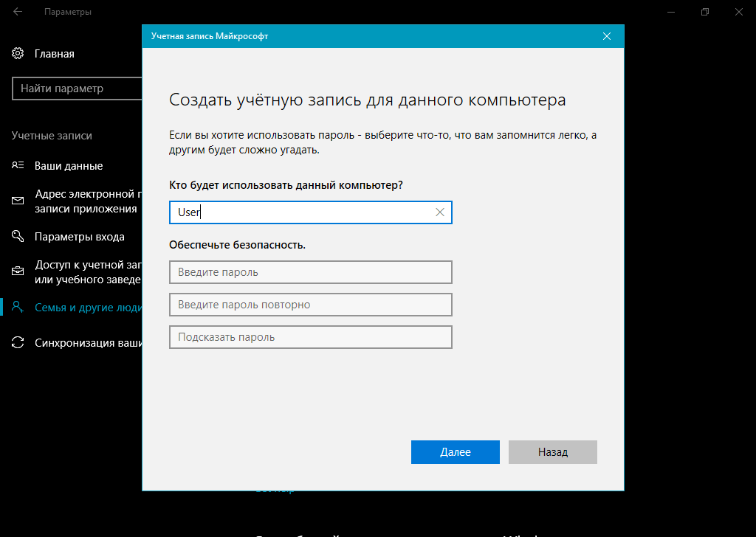Image resolution: width=756 pixels, height=537 pixels.
Task: Click the Подсказать пароль hint field
Action: tap(311, 337)
